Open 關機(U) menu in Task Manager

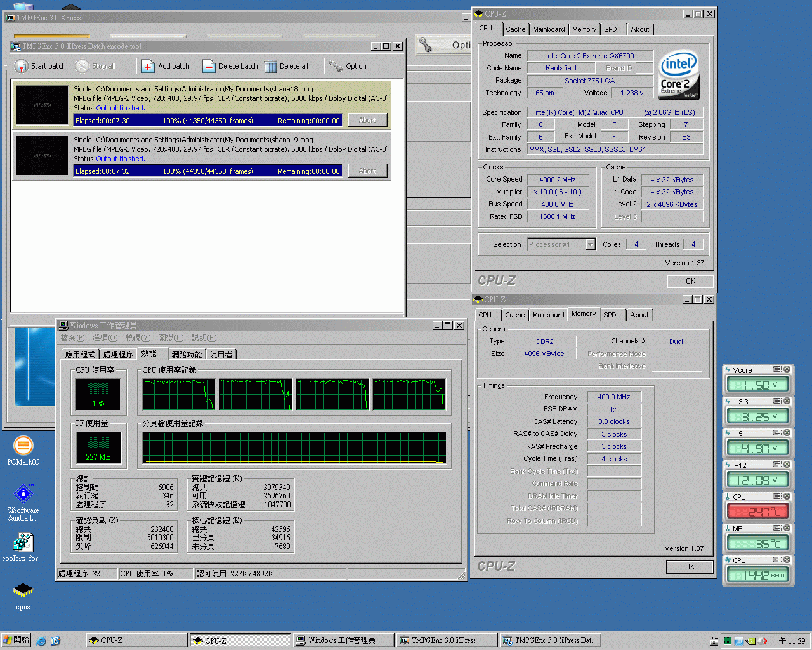pos(171,338)
